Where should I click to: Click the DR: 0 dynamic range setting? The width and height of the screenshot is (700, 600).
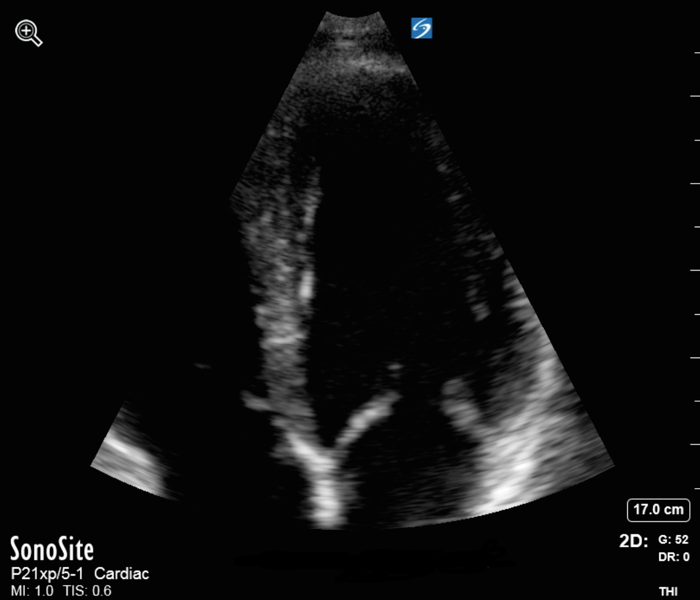(673, 557)
